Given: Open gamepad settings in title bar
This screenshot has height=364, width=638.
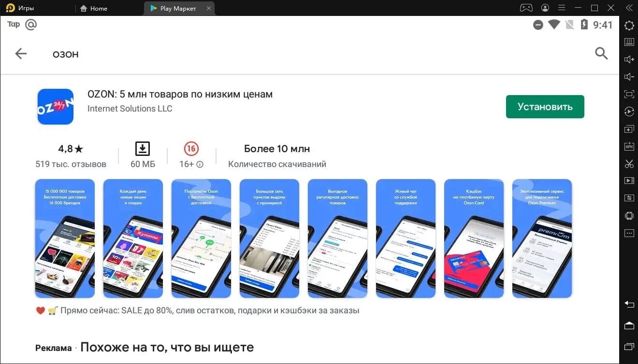Looking at the screenshot, I should pyautogui.click(x=526, y=8).
